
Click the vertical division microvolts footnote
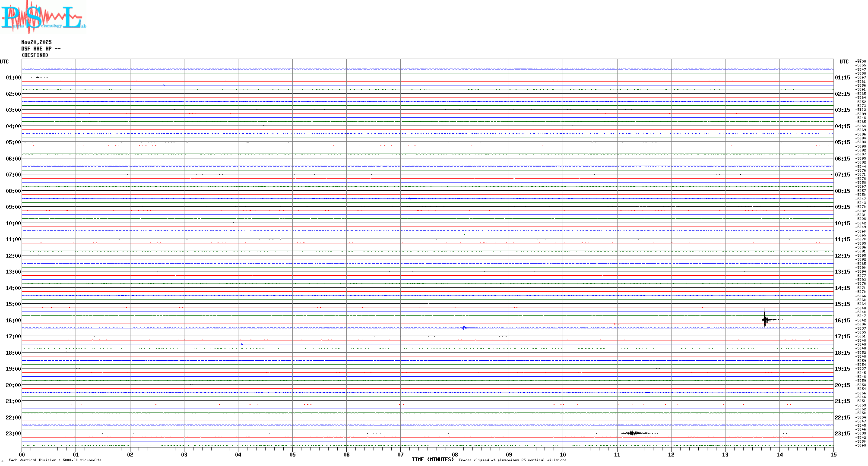(55, 460)
